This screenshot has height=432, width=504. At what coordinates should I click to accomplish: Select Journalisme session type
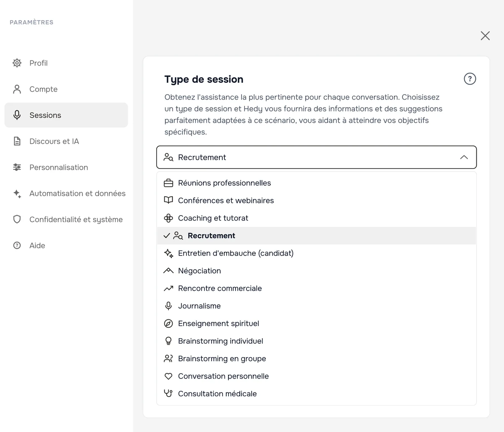[x=317, y=306]
